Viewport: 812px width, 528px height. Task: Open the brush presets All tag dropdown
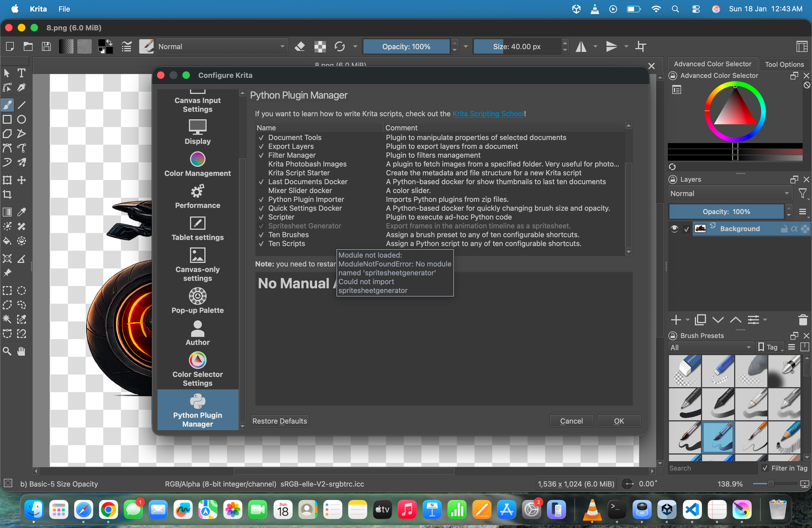coord(711,347)
